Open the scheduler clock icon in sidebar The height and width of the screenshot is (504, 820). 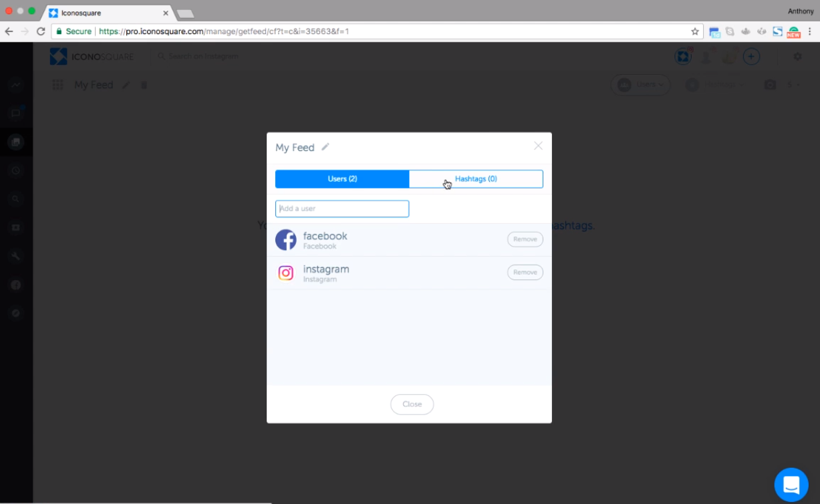(x=16, y=170)
